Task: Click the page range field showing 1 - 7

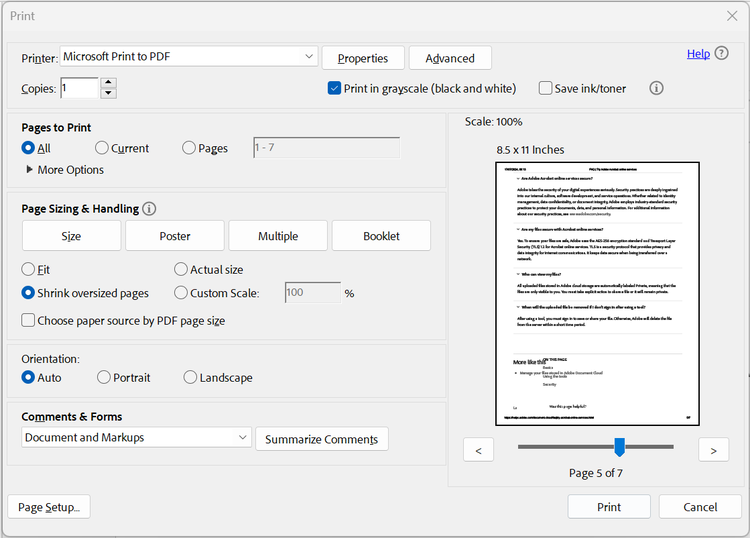Action: click(327, 147)
